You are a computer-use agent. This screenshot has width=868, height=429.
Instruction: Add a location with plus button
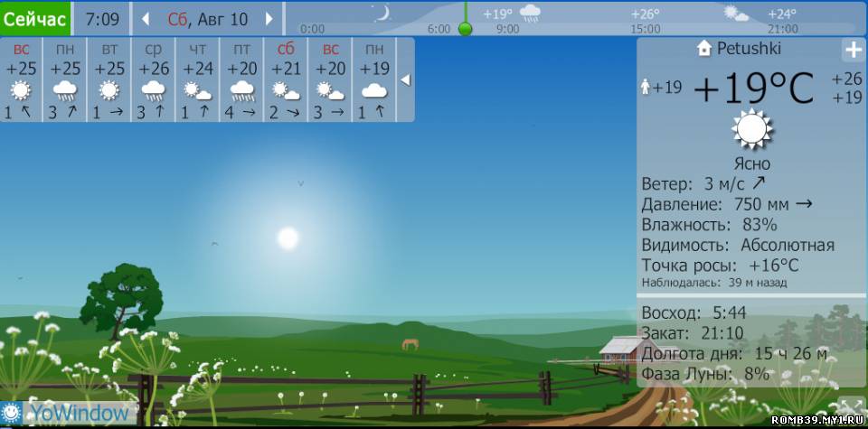click(852, 50)
